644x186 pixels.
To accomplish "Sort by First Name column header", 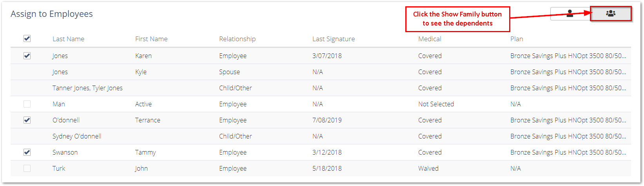I will (151, 39).
